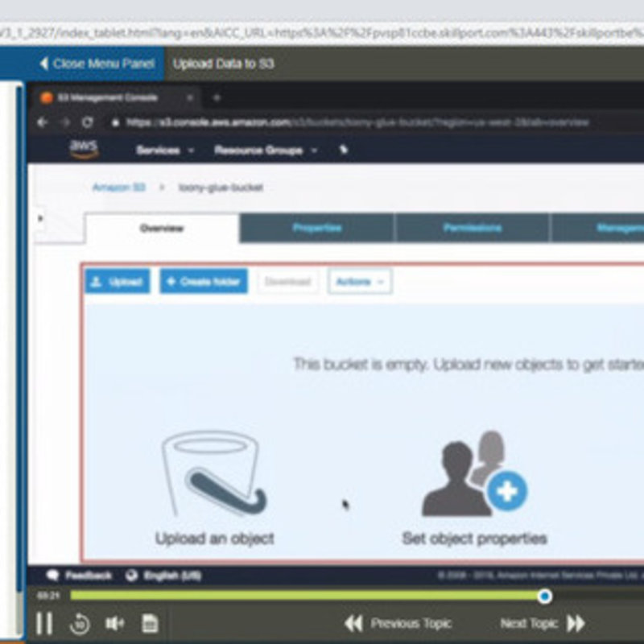Rewind 10 seconds icon
Image resolution: width=644 pixels, height=644 pixels.
[80, 623]
